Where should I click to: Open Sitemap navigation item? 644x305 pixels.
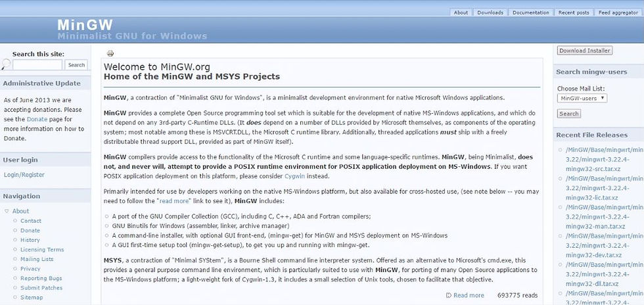32,297
